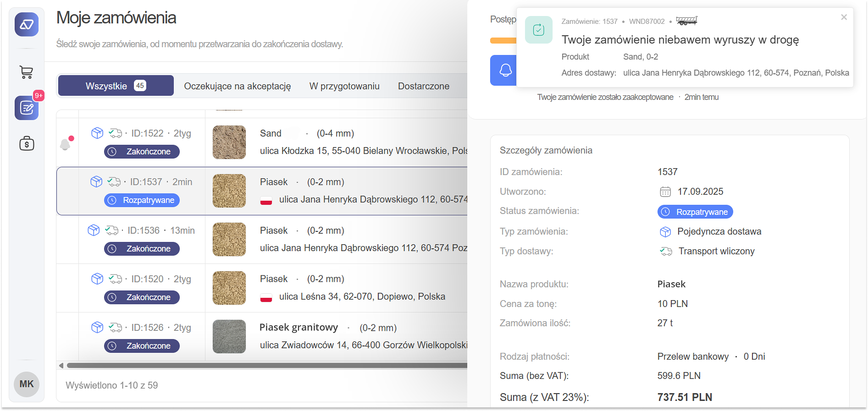
Task: Click the Zakończone badge for order 1536
Action: (142, 249)
